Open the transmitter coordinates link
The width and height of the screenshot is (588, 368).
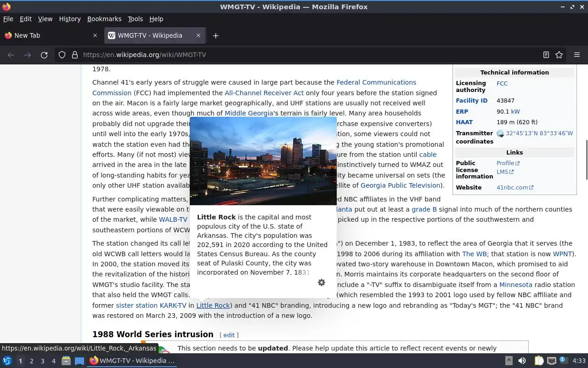(x=539, y=133)
